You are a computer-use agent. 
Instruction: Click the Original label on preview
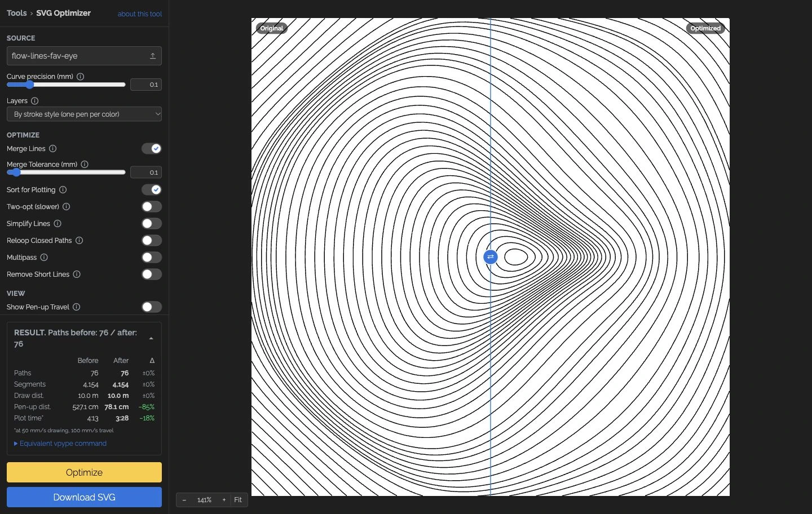pos(272,28)
